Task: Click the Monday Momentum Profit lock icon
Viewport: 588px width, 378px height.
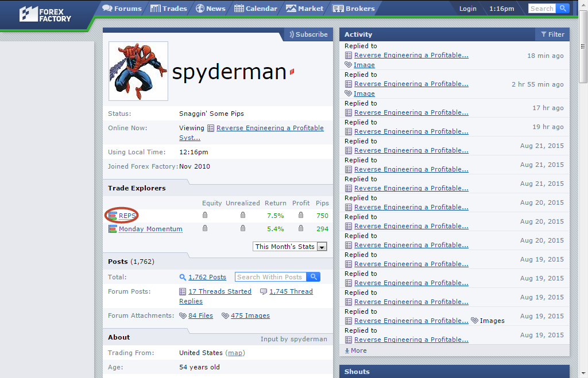Action: (301, 228)
